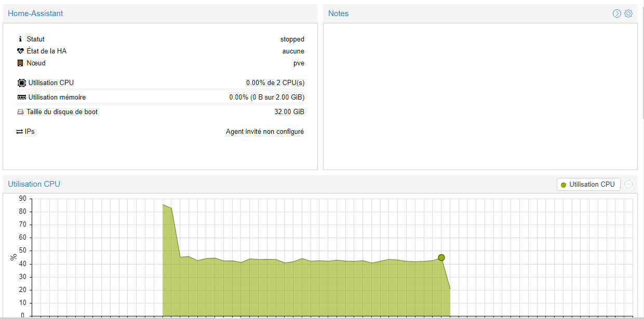The height and width of the screenshot is (319, 644).
Task: Select the 'stopped' status value
Action: [292, 39]
